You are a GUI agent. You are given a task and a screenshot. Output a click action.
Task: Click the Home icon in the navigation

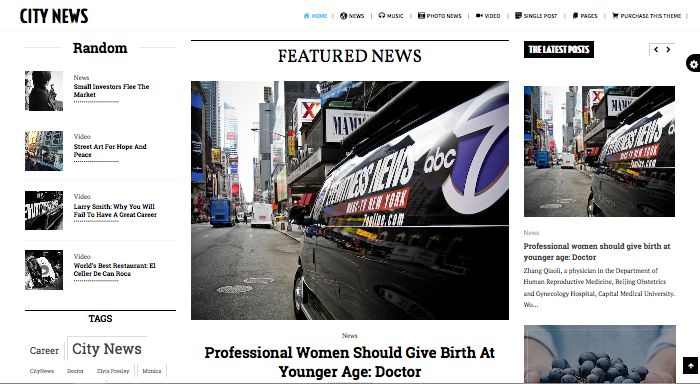click(306, 16)
